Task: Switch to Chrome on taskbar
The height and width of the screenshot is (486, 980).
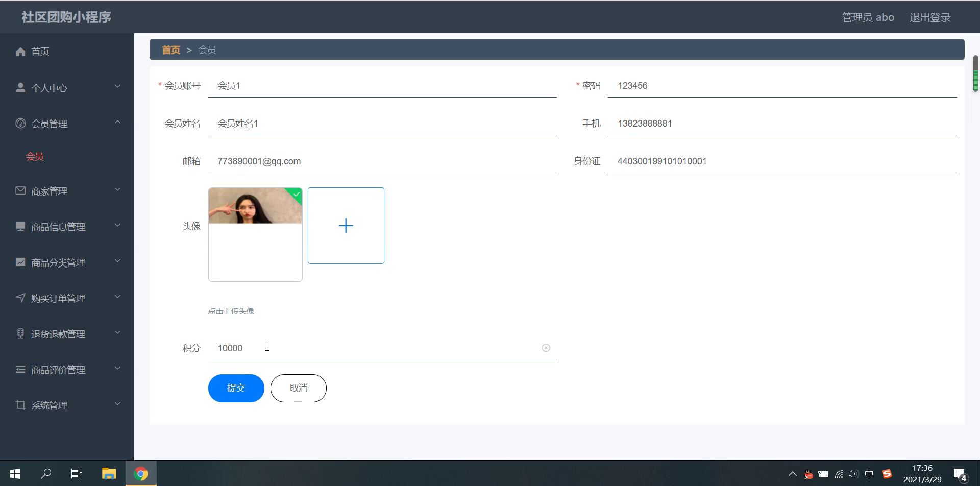Action: pyautogui.click(x=141, y=474)
